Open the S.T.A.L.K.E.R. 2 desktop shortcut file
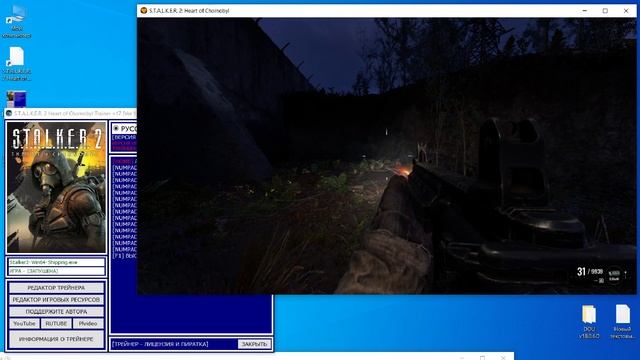 tap(16, 64)
